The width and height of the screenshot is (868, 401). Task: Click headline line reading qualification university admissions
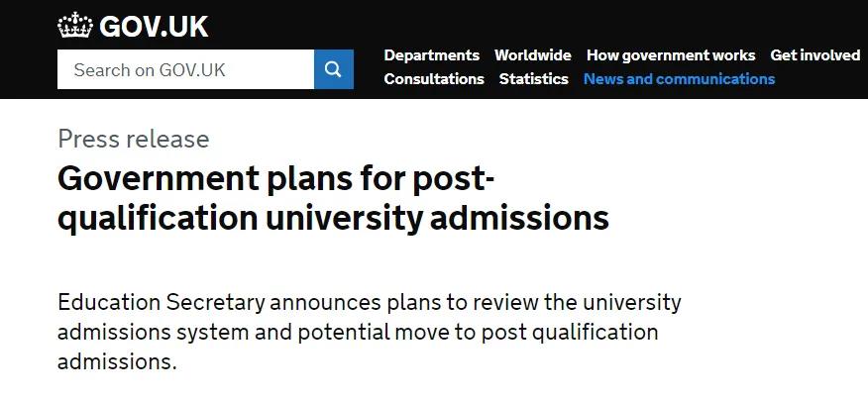pos(333,218)
